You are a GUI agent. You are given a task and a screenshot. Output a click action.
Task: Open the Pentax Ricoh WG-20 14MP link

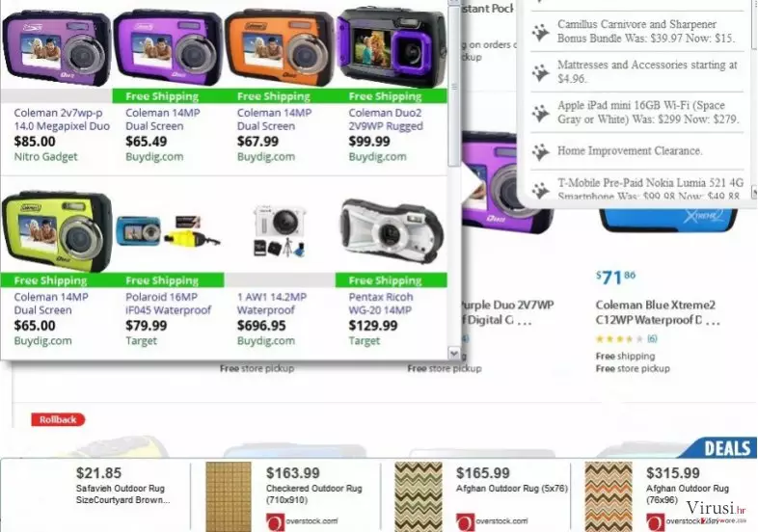tap(381, 304)
